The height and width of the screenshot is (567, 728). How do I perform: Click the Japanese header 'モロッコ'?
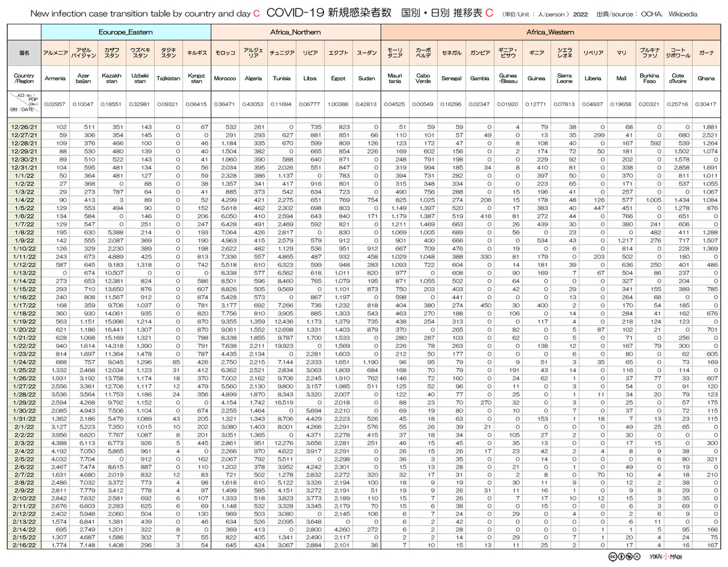click(x=225, y=53)
